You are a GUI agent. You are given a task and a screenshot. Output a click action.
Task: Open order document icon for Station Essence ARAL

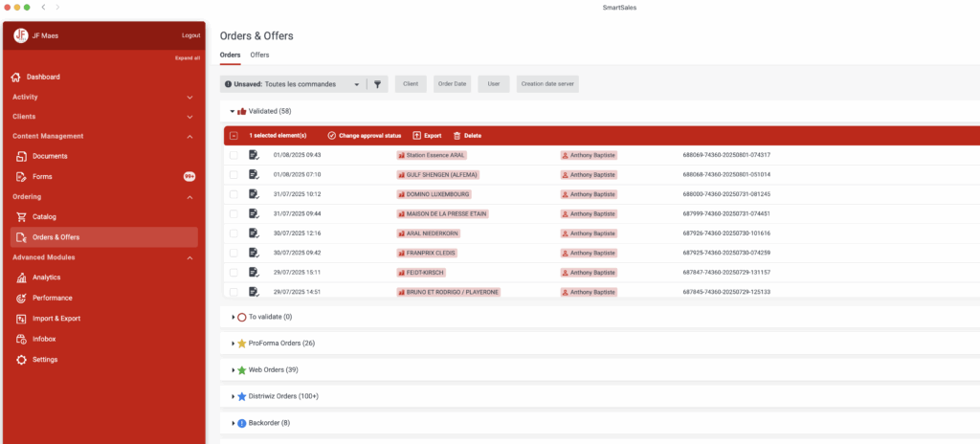(254, 155)
